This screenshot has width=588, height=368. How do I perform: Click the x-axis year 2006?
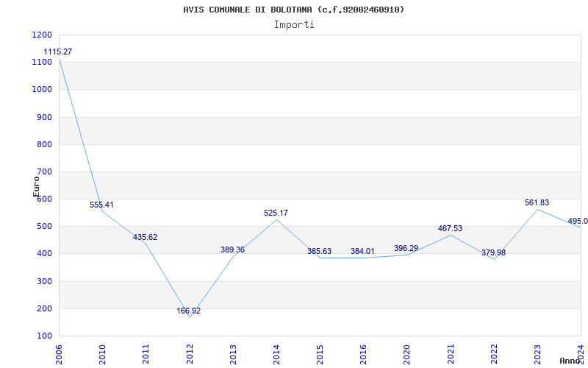59,354
